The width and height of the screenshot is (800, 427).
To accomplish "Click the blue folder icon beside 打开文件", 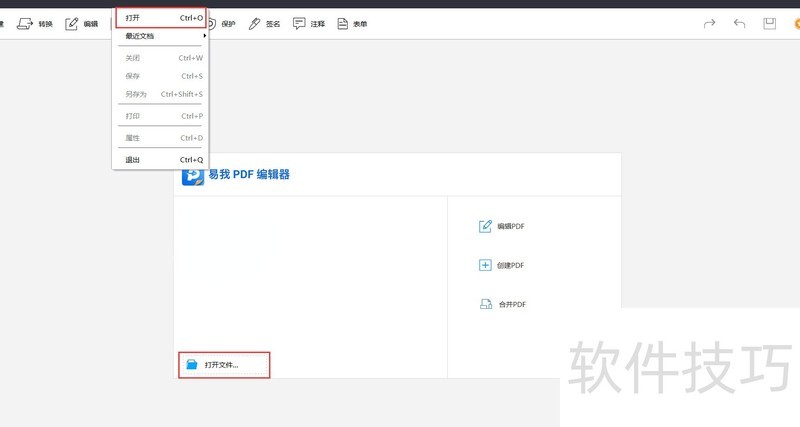I will 192,364.
